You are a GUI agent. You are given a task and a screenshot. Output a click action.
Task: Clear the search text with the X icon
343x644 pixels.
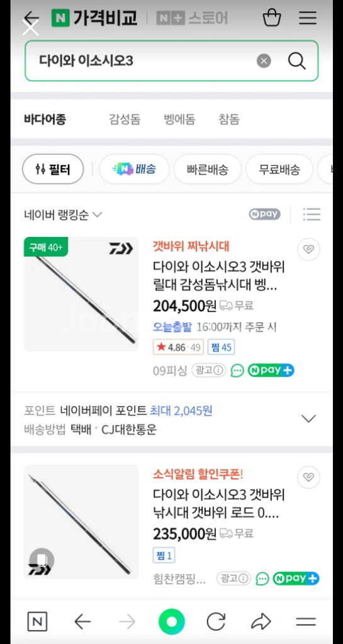tap(264, 61)
